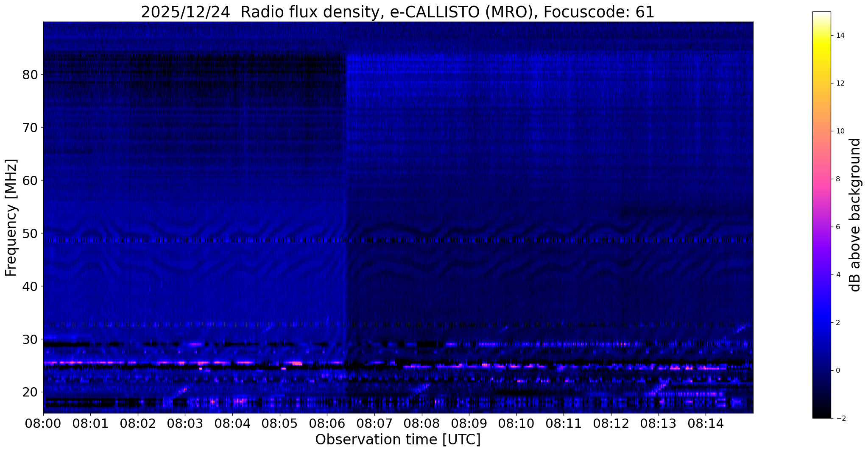Image resolution: width=868 pixels, height=452 pixels.
Task: Click the 08:08 time tick label
Action: pyautogui.click(x=422, y=424)
